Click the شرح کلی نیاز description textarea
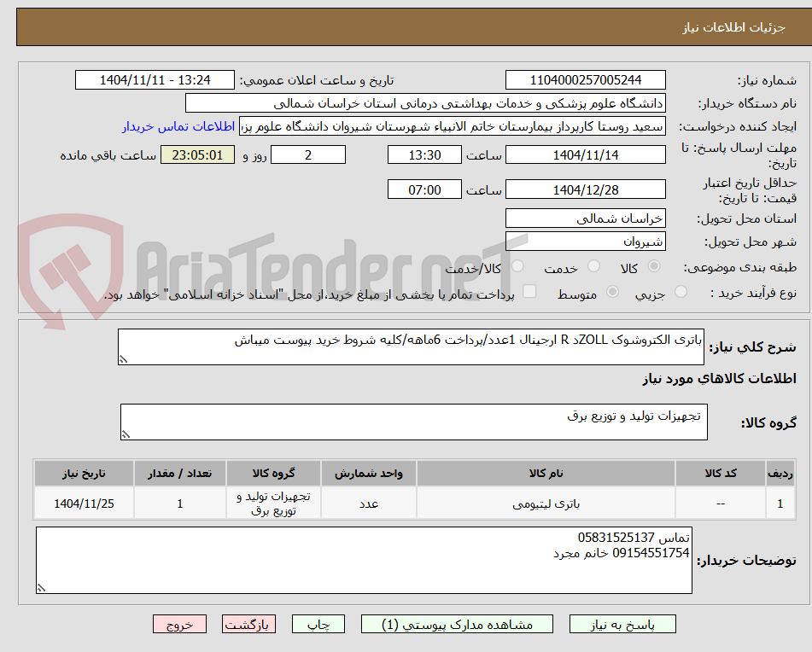 411,346
